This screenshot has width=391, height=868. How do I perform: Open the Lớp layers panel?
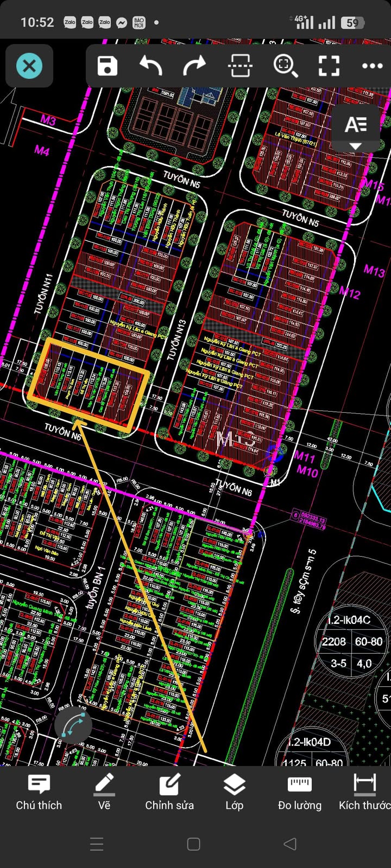[x=235, y=793]
